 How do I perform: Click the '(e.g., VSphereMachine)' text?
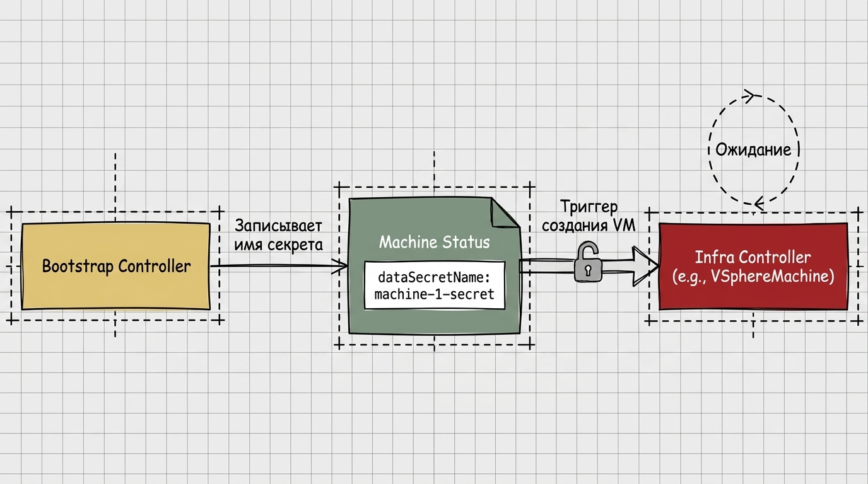point(753,276)
